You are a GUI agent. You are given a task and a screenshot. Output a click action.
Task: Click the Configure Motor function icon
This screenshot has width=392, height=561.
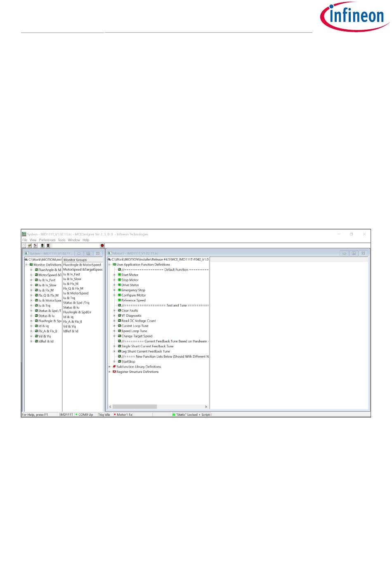(119, 295)
